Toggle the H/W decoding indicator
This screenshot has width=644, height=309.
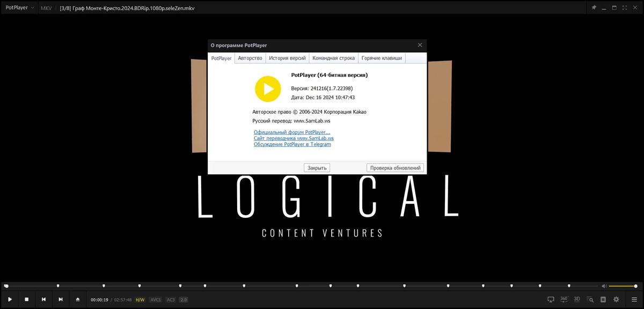[x=140, y=300]
